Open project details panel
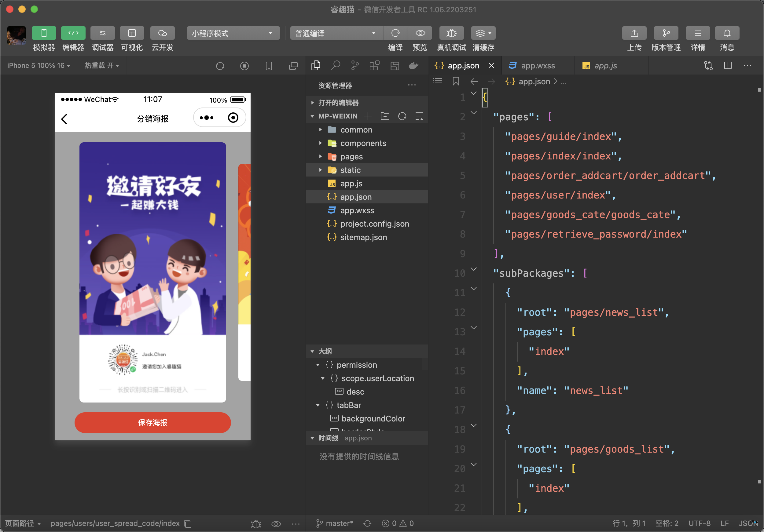The height and width of the screenshot is (532, 764). (698, 33)
